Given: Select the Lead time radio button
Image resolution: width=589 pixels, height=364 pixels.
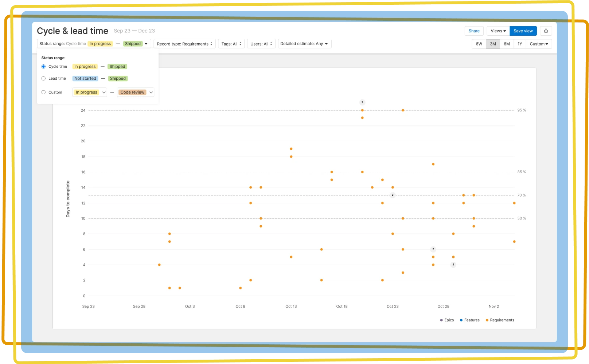Looking at the screenshot, I should point(43,79).
